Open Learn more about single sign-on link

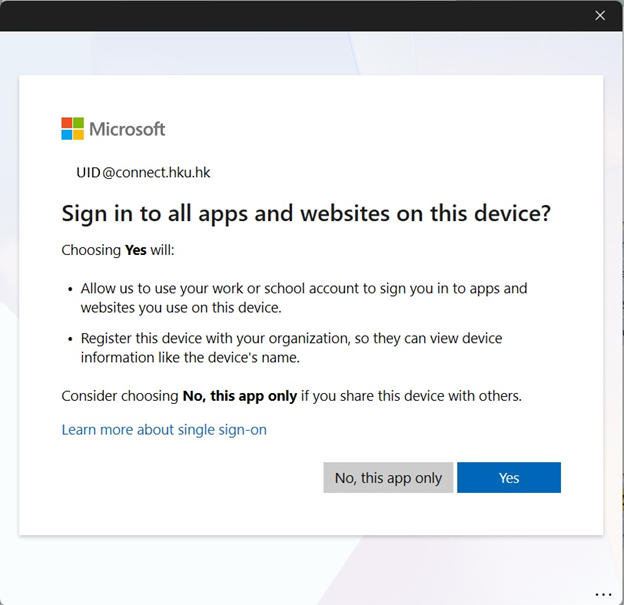pos(164,429)
